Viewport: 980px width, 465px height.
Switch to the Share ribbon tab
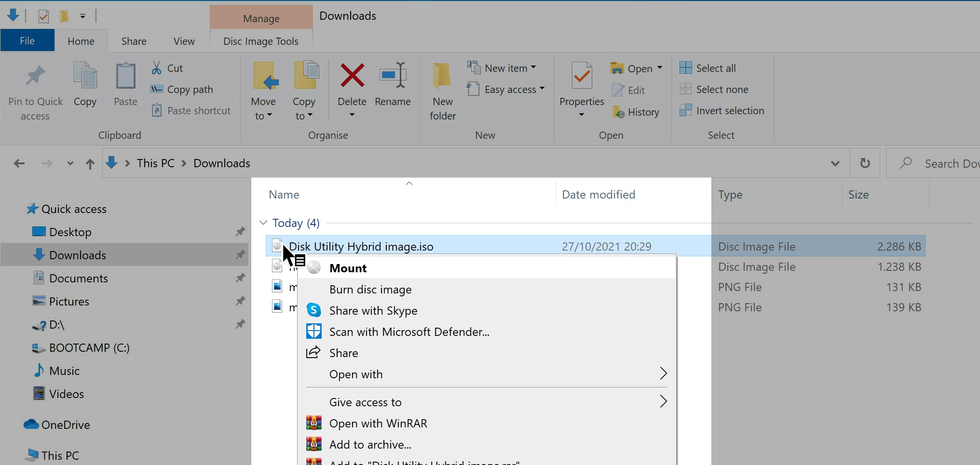(x=134, y=41)
